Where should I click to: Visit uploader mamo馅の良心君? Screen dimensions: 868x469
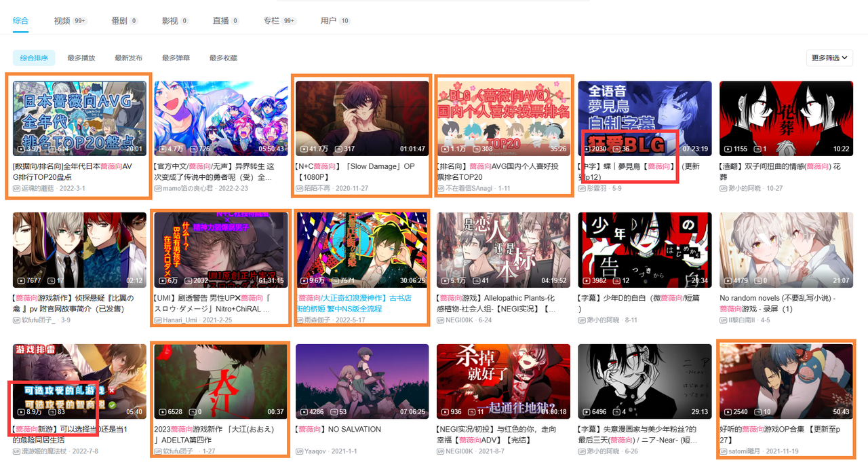pos(188,188)
